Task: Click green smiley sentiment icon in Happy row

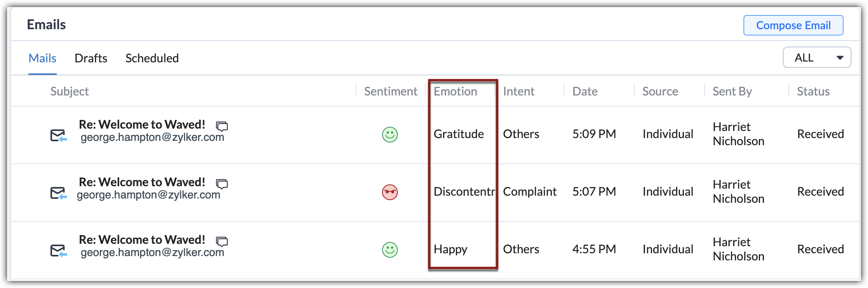Action: point(390,250)
